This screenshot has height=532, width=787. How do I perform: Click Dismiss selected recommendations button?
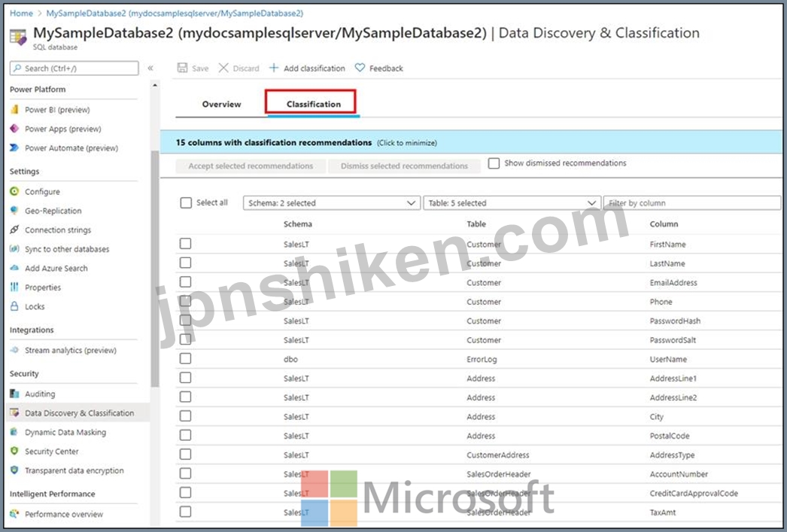point(404,166)
